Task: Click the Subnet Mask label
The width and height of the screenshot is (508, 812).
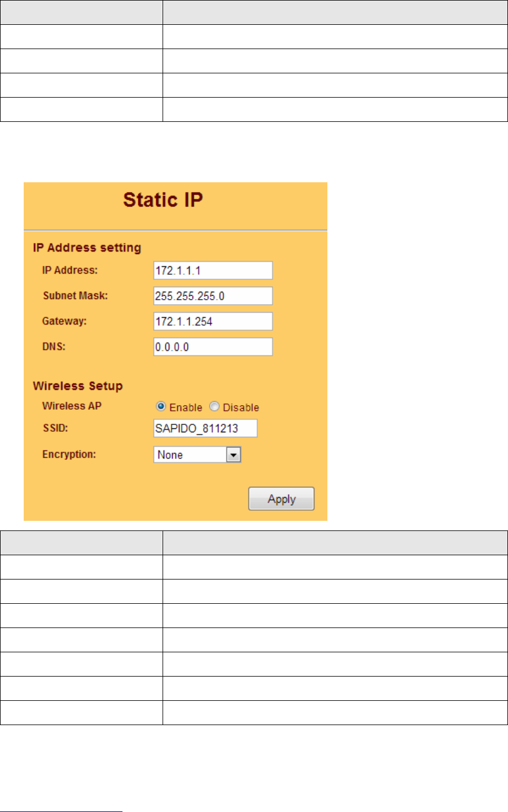Action: click(75, 296)
